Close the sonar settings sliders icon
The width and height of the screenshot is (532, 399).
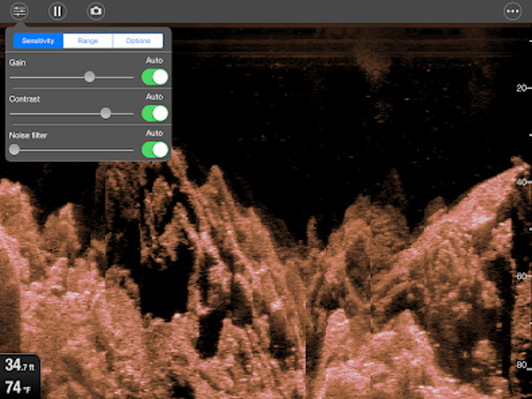click(19, 11)
